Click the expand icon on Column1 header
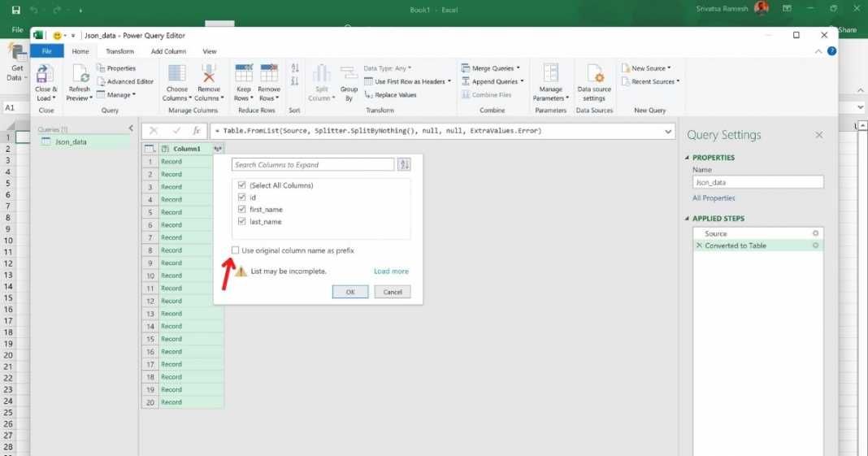Screen dimensions: 868x456 point(218,148)
